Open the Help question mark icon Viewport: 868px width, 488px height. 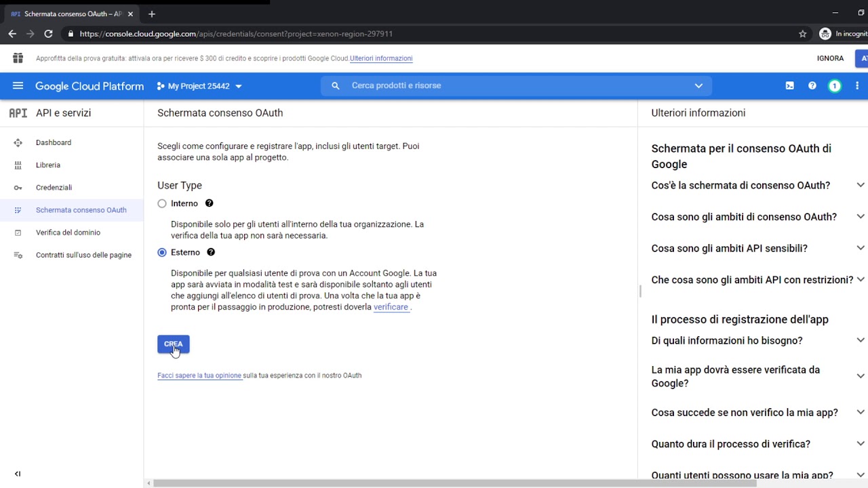pyautogui.click(x=812, y=85)
